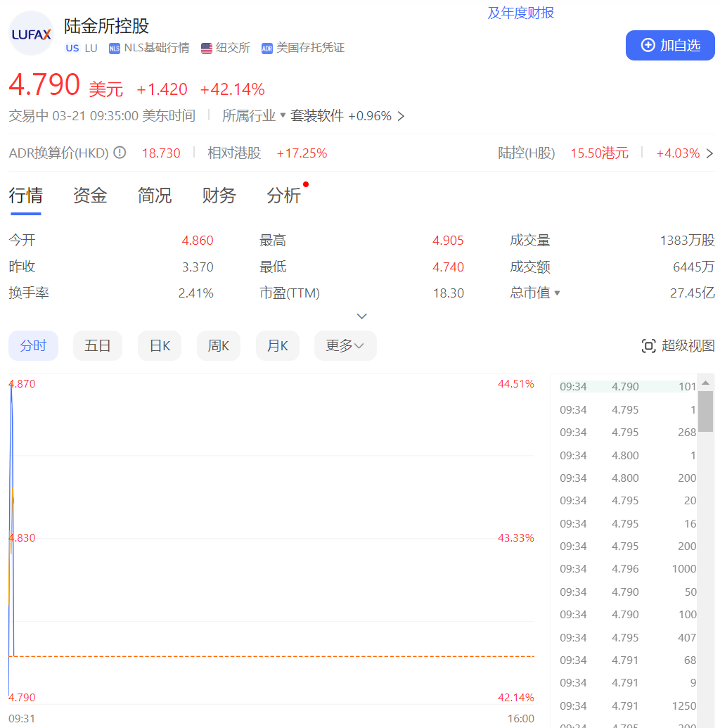The width and height of the screenshot is (720, 728).
Task: Open 套装软件 industry link
Action: (317, 115)
